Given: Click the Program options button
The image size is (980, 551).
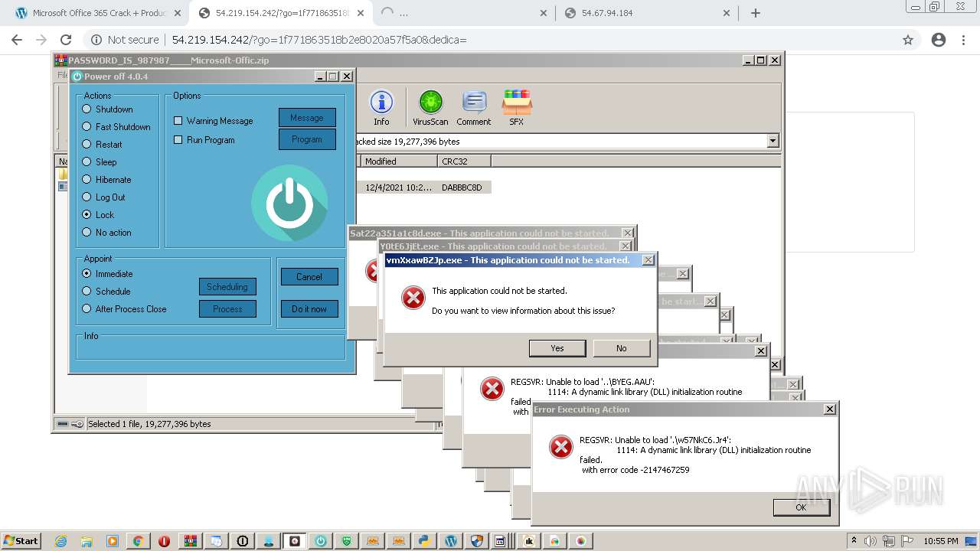Looking at the screenshot, I should pos(307,139).
